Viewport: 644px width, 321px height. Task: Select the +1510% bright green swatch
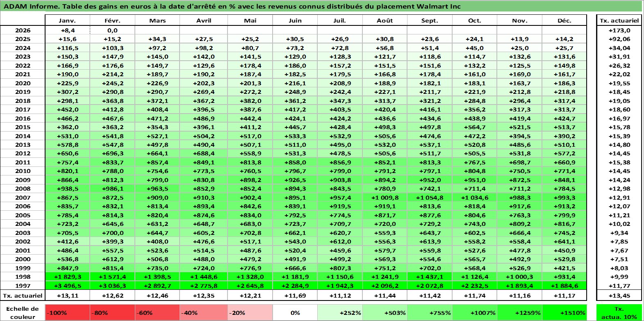tap(564, 312)
